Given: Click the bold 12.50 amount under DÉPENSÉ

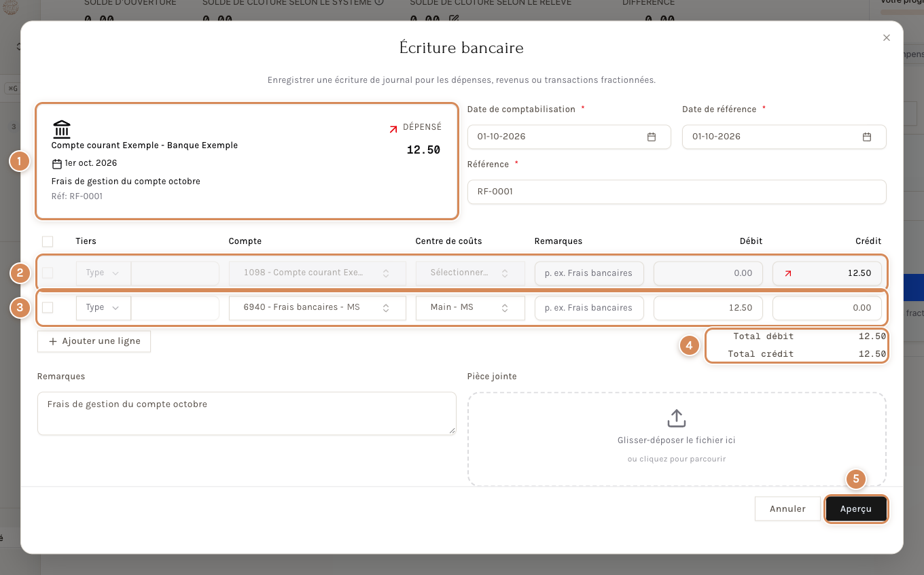Looking at the screenshot, I should click(423, 150).
